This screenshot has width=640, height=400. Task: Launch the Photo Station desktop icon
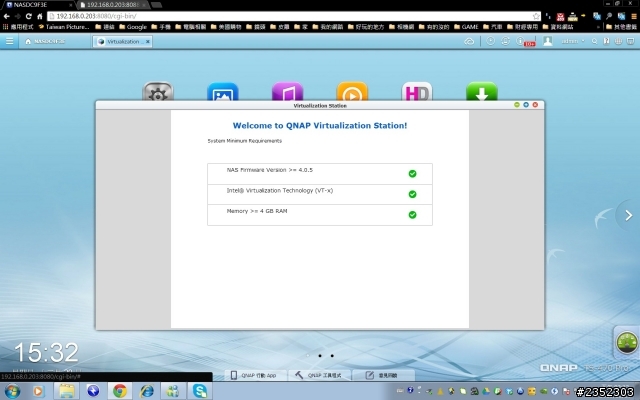(223, 91)
